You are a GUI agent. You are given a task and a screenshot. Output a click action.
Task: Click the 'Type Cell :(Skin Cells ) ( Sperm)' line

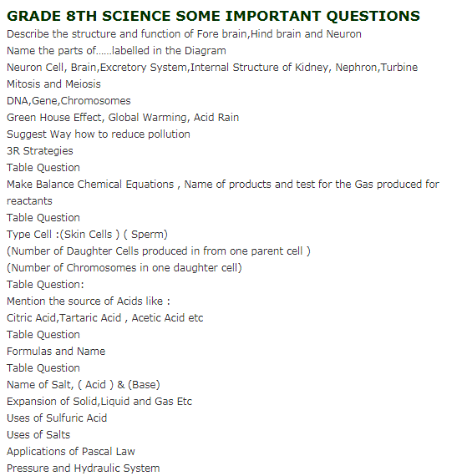tap(87, 235)
